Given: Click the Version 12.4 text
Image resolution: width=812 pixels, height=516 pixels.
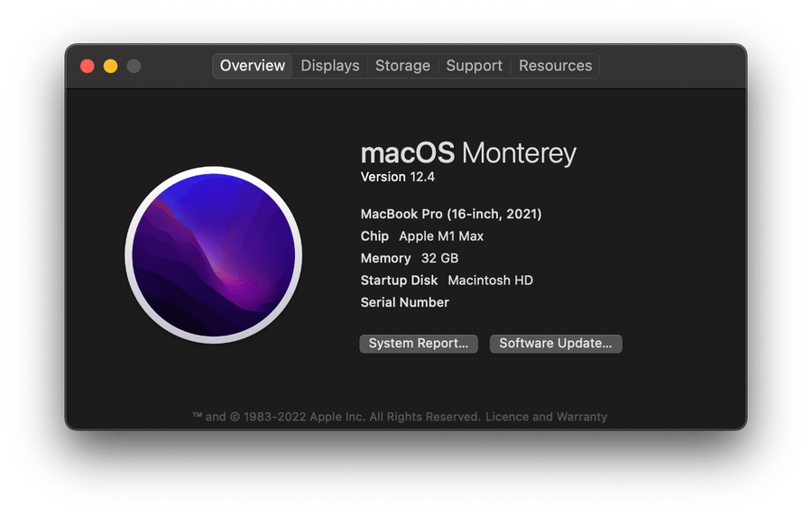Looking at the screenshot, I should tap(397, 177).
